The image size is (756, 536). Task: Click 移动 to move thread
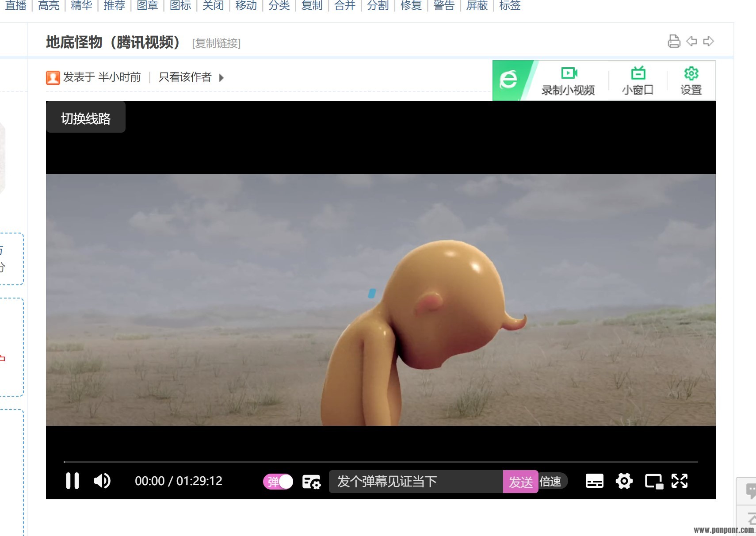(246, 5)
